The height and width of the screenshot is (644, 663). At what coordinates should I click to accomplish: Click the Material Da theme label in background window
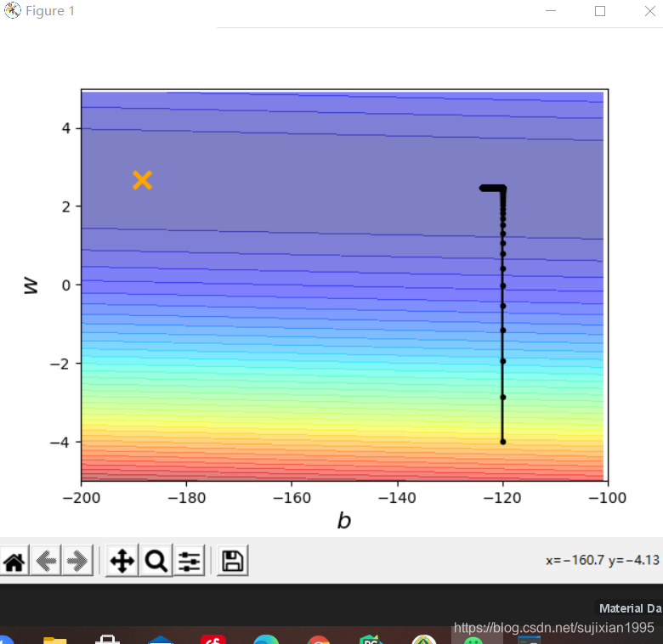[631, 608]
